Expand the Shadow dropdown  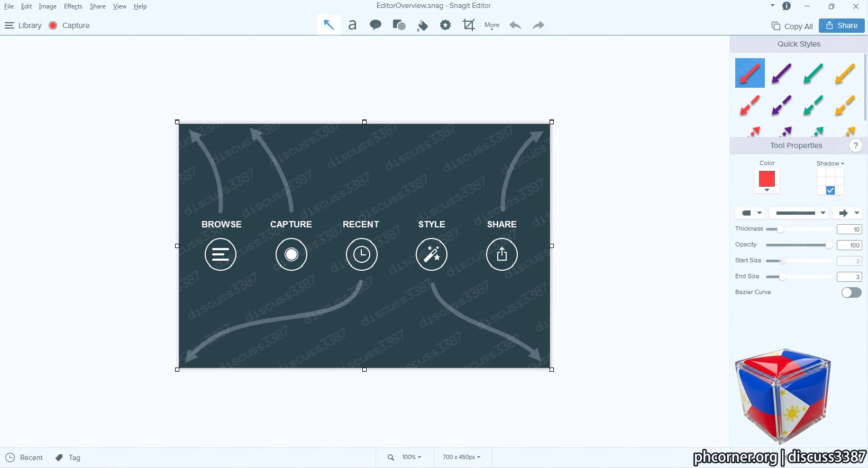[830, 163]
